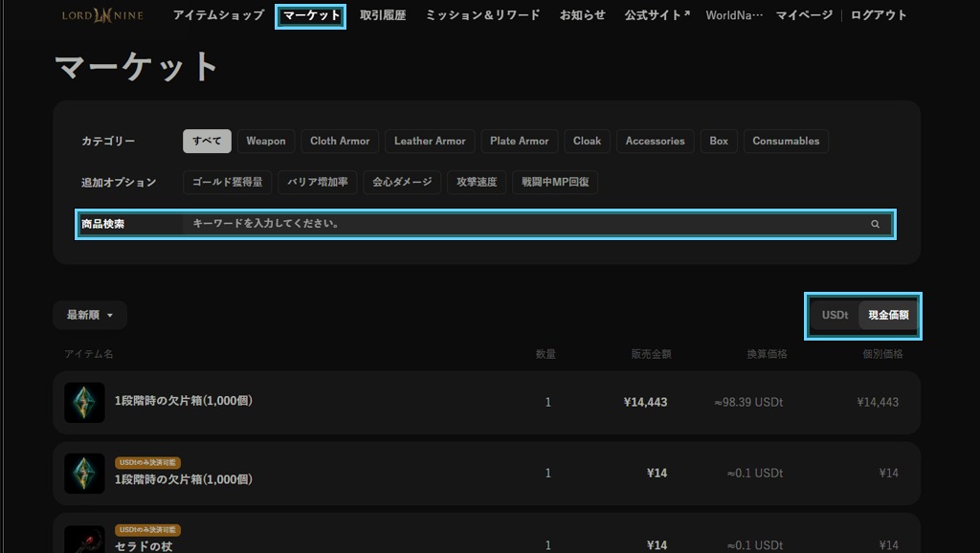Expand the 最新順 sort dropdown

tap(90, 315)
